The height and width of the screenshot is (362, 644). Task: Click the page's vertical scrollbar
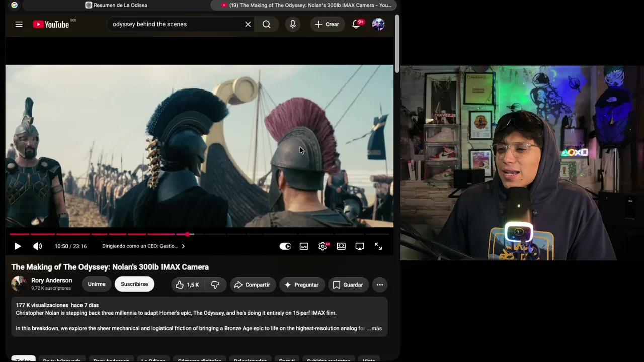pyautogui.click(x=397, y=44)
